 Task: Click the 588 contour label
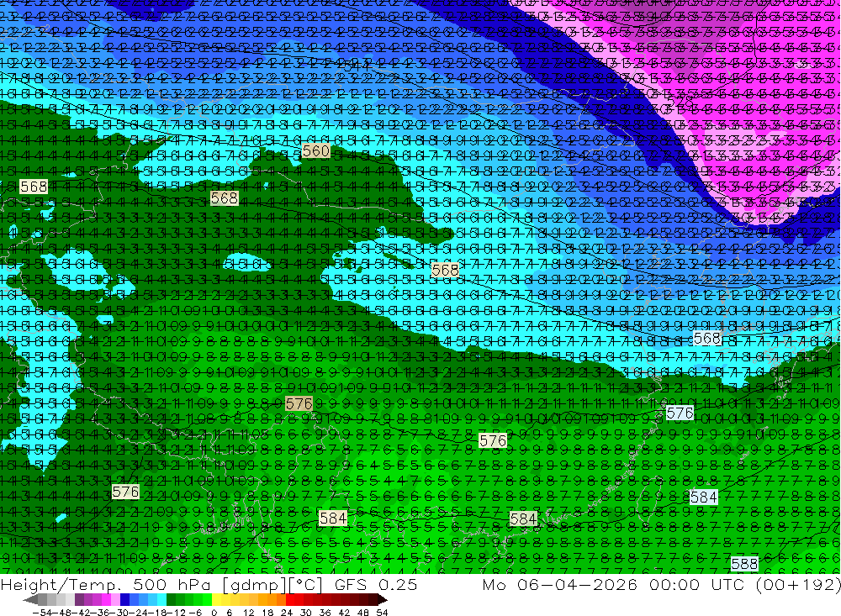[744, 564]
